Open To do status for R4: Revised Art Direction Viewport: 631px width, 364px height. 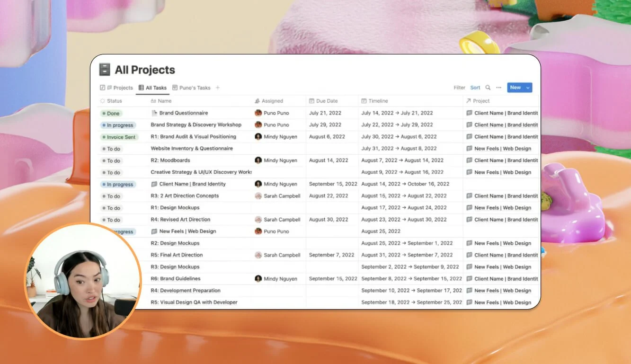pyautogui.click(x=111, y=220)
